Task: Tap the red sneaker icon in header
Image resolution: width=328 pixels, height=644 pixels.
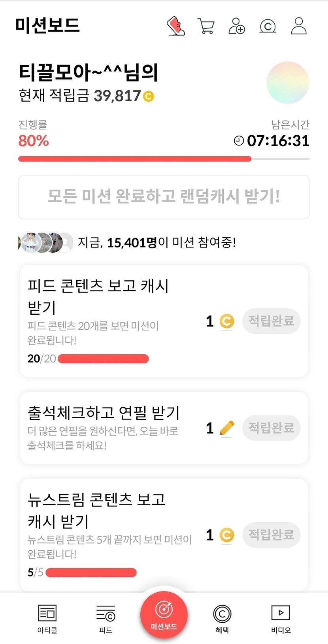Action: click(176, 26)
